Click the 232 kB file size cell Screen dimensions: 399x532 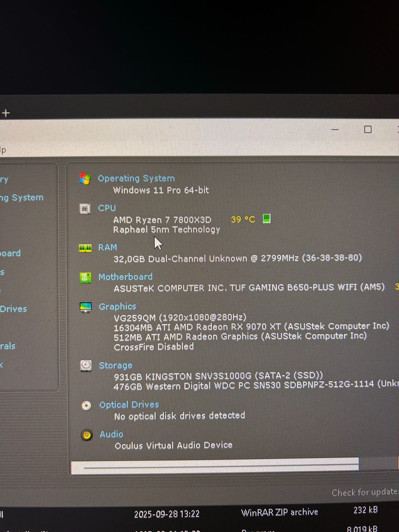tap(366, 510)
